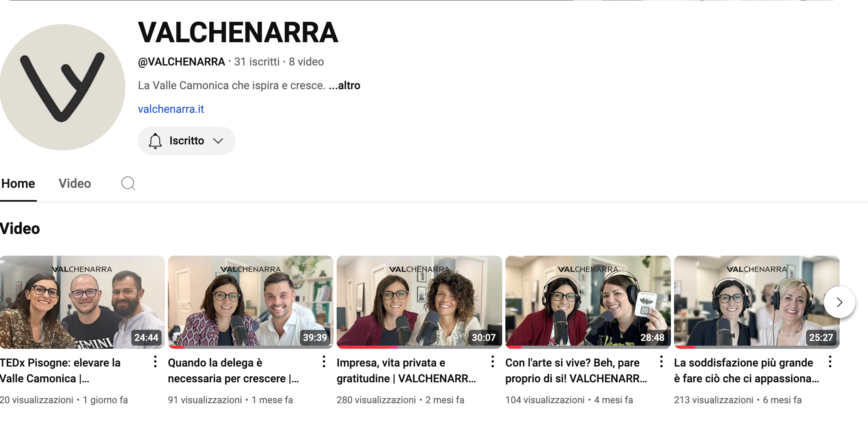868x434 pixels.
Task: Click 'La Valle Camonica che ispira e cresce.' description
Action: point(232,85)
